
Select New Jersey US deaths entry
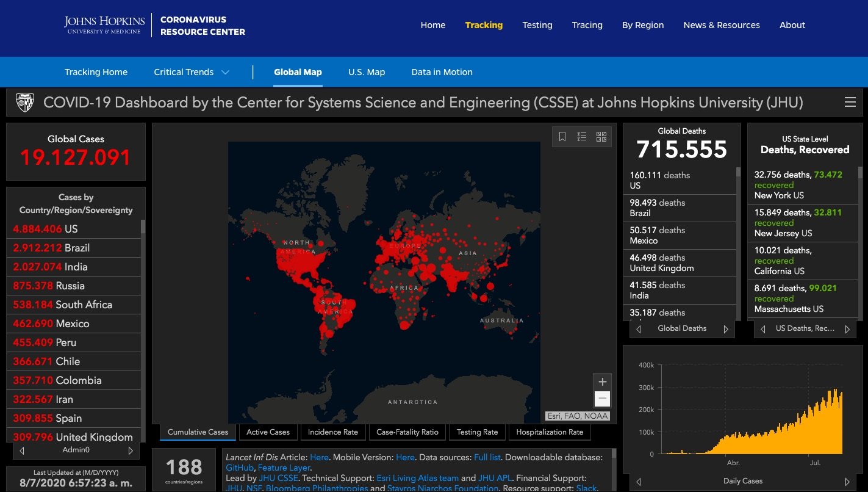(x=803, y=223)
